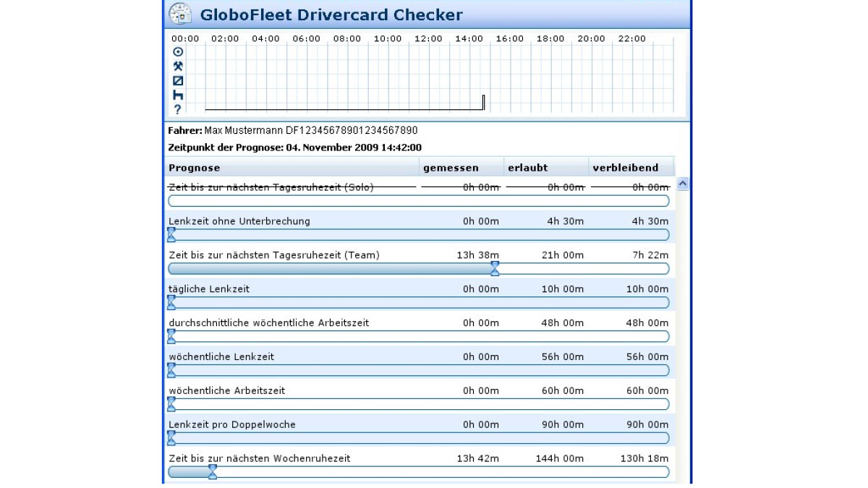Click the Prognose column header
Screen dimensions: 868x488
pos(292,168)
